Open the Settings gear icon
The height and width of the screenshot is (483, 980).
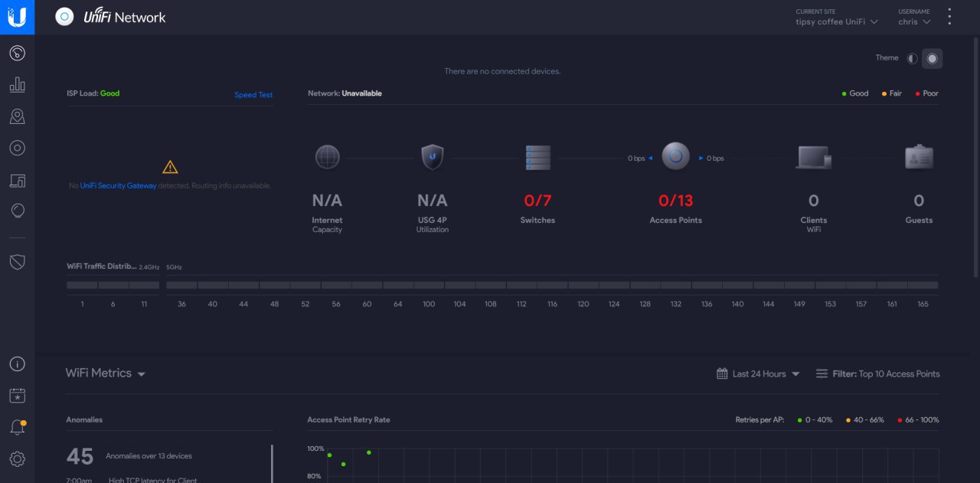point(17,459)
